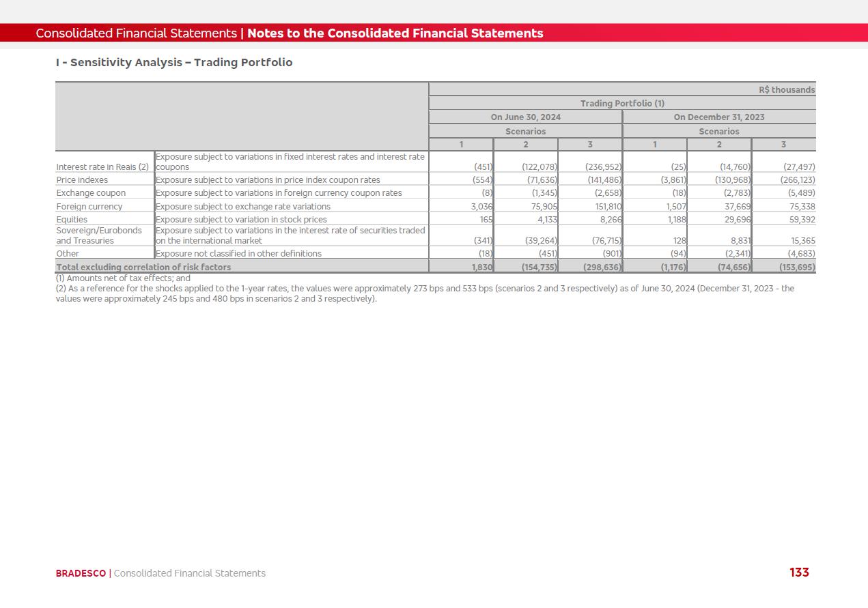
Task: Select the 'Scenarios' header under December 31, 2023
Action: [x=719, y=132]
